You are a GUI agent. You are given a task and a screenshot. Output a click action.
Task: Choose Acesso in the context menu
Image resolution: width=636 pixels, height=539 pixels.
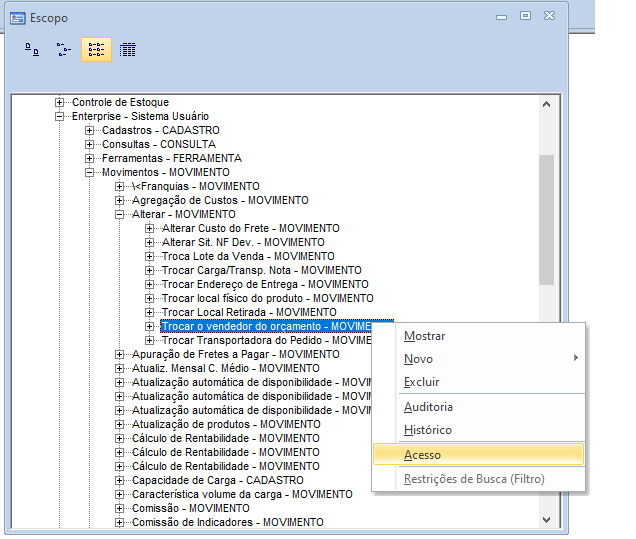pos(422,455)
